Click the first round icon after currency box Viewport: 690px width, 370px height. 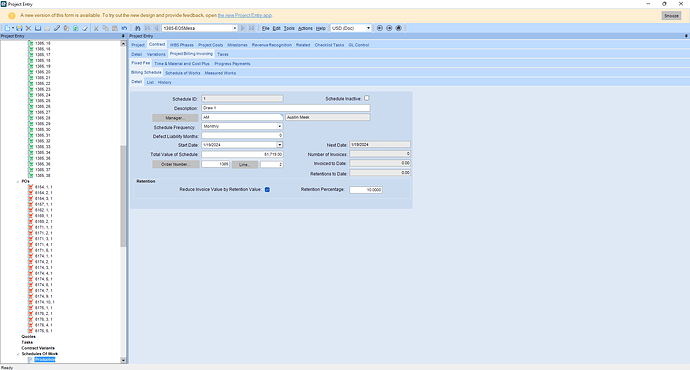tap(380, 28)
